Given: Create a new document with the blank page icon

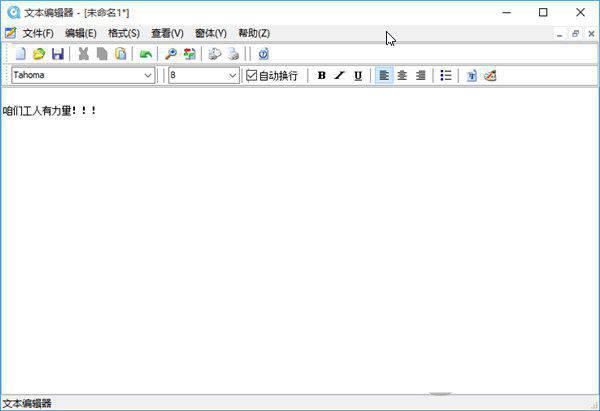Looking at the screenshot, I should click(20, 54).
